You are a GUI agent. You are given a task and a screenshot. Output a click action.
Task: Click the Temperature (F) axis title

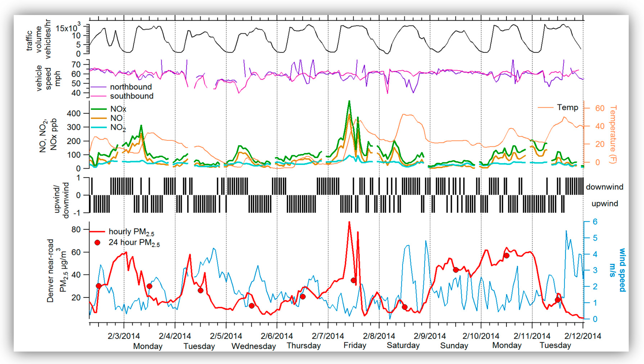click(x=613, y=135)
